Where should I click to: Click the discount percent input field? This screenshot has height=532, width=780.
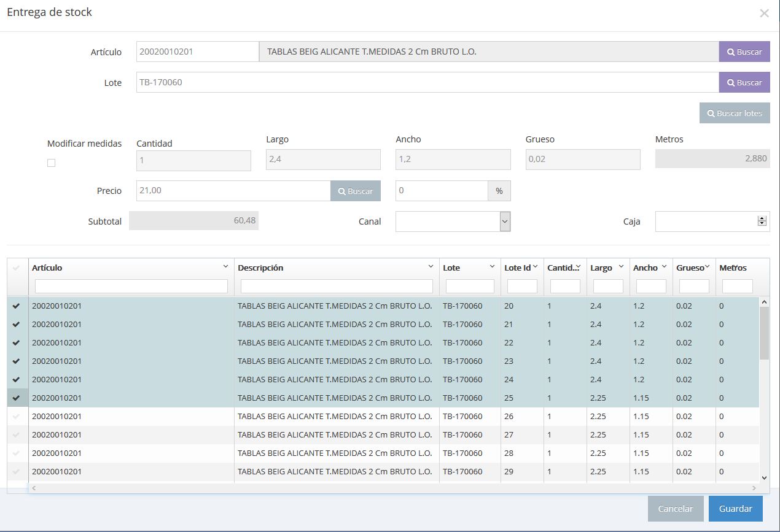coord(442,191)
